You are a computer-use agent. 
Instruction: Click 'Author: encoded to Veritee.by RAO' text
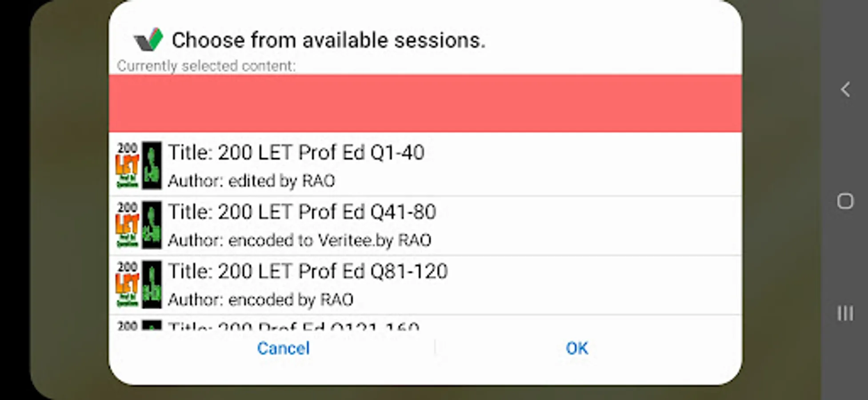300,240
